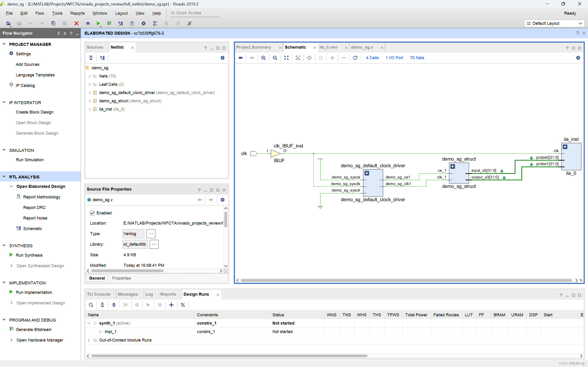
Task: Click the refresh/reload icon in Schematic
Action: [x=355, y=58]
